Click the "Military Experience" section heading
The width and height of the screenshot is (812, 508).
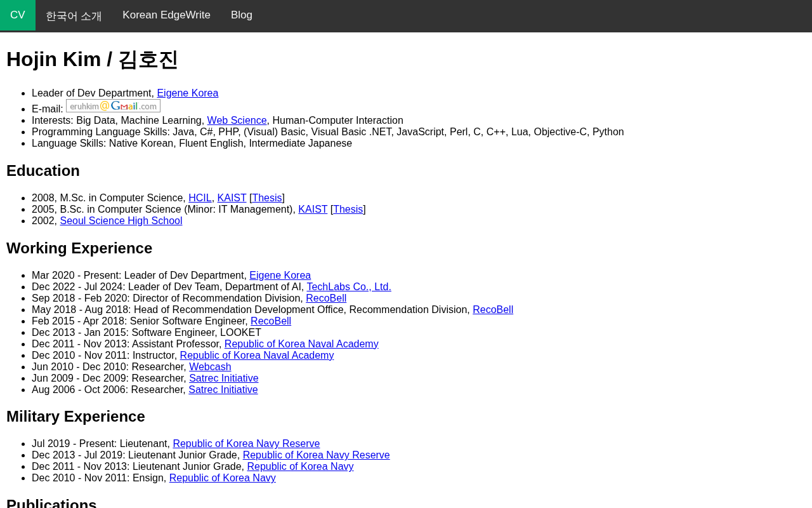click(75, 417)
